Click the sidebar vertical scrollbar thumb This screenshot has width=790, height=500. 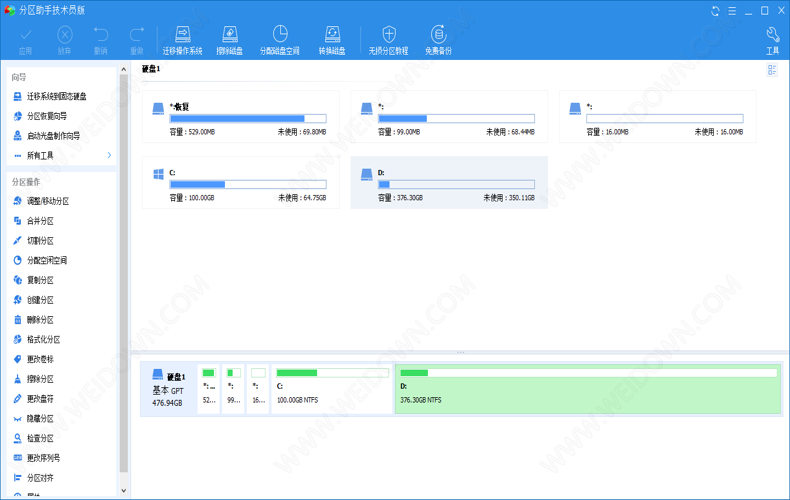pos(123,273)
